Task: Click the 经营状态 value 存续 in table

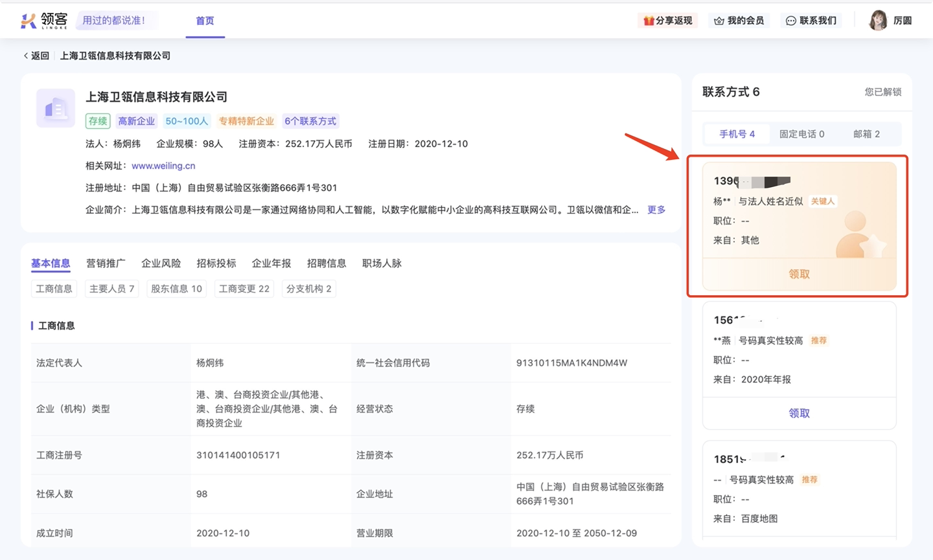Action: (x=525, y=409)
